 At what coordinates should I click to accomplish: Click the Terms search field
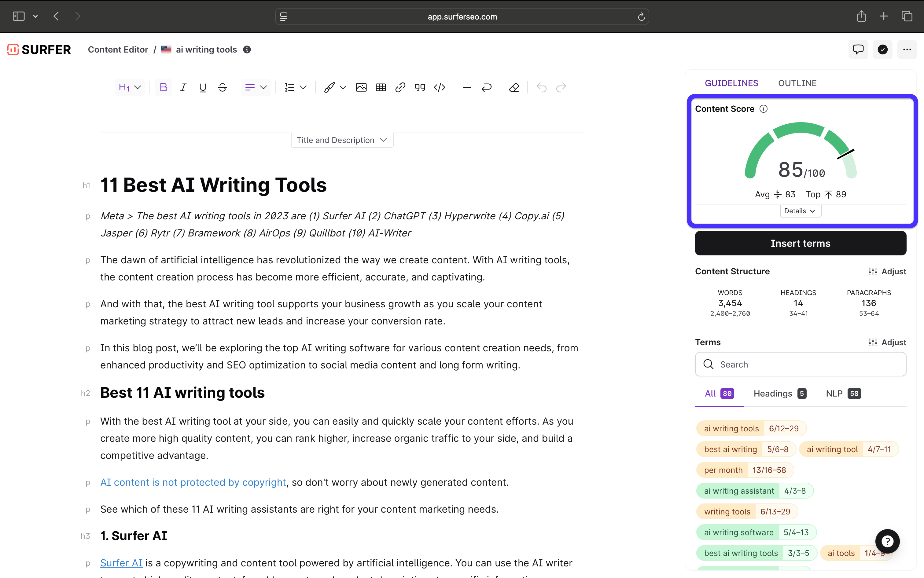(x=800, y=364)
